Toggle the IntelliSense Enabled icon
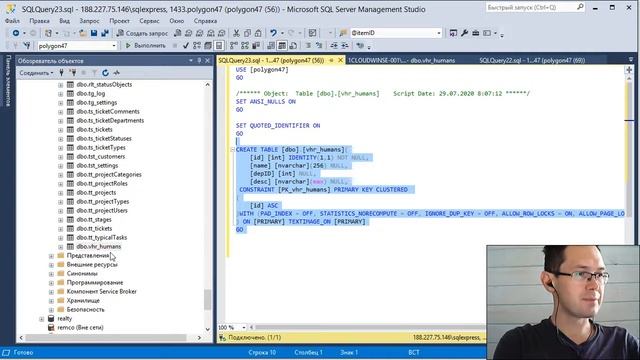Screen dimensions: 640x360 point(219,46)
